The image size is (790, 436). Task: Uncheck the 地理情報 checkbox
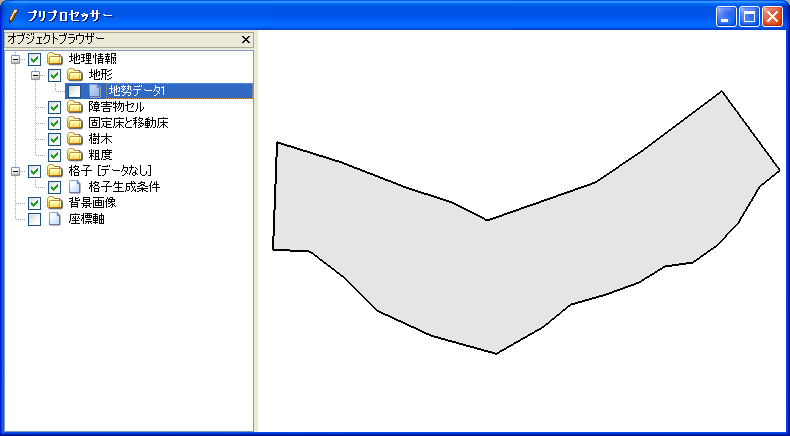(x=34, y=59)
